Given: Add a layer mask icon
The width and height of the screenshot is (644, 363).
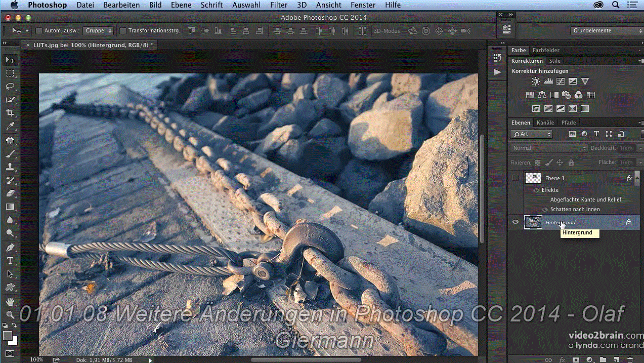Looking at the screenshot, I should 576,359.
